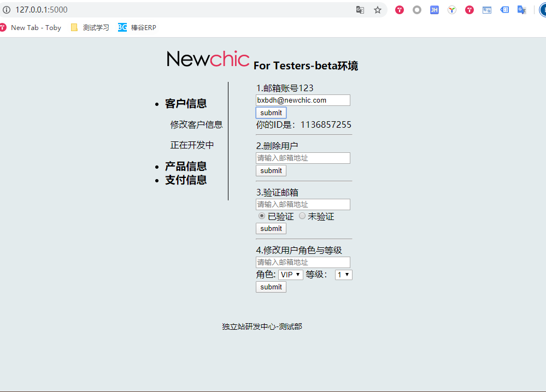Viewport: 546px width, 392px height.
Task: Submit the 删除用户 form
Action: 271,170
